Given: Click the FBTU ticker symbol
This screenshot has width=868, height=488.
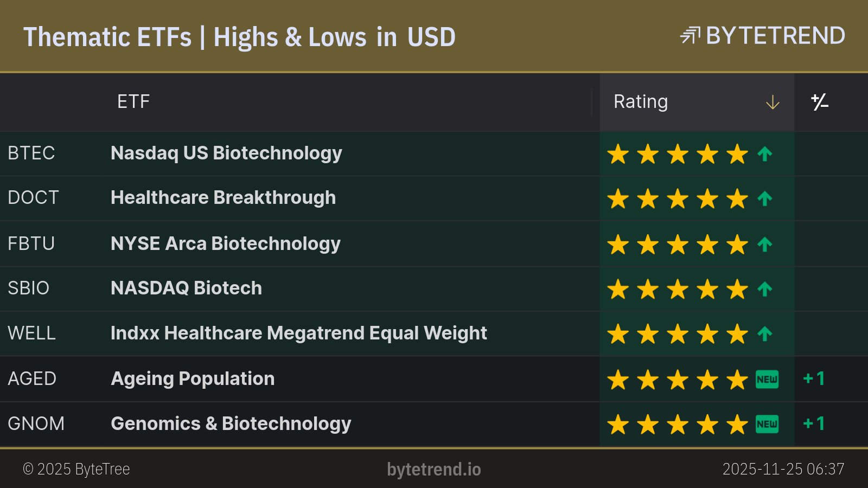Looking at the screenshot, I should coord(31,244).
